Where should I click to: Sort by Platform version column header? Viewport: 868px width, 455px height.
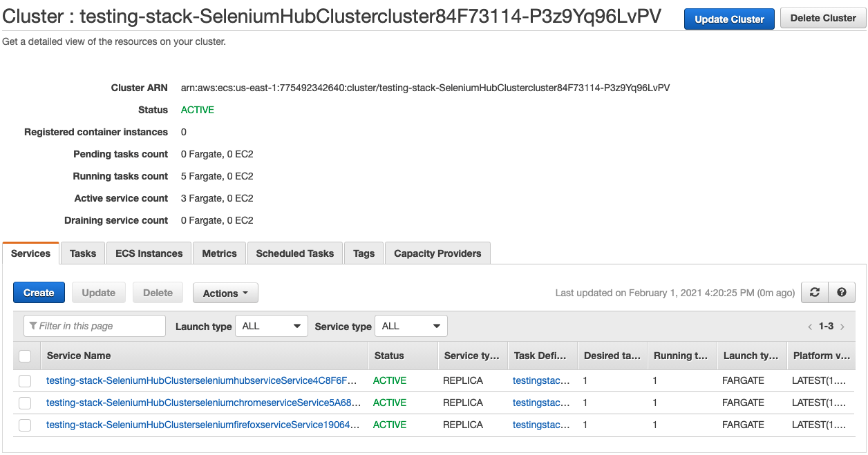(x=822, y=356)
